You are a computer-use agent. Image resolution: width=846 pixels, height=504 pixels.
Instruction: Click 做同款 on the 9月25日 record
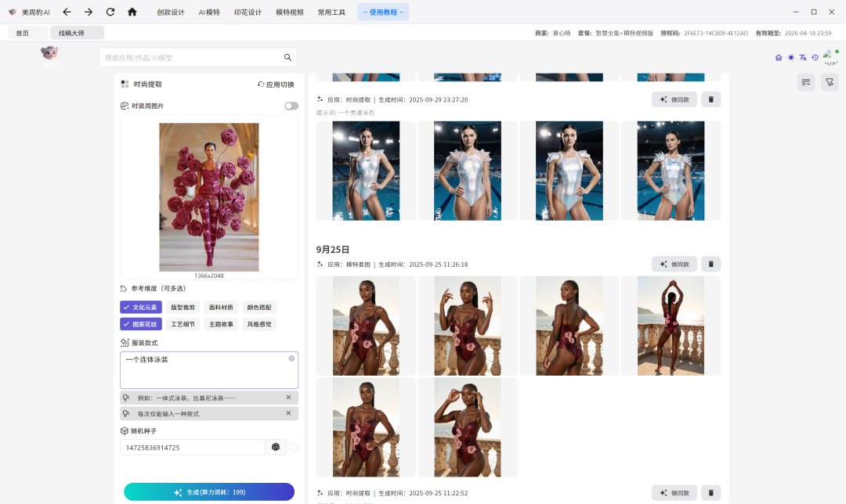674,264
